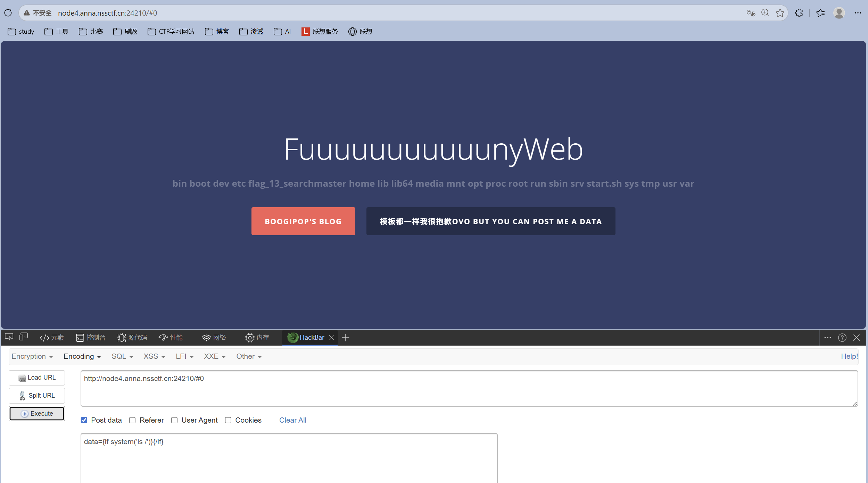Switch to the 源代码 (Sources) tab
The height and width of the screenshot is (483, 868).
click(132, 338)
